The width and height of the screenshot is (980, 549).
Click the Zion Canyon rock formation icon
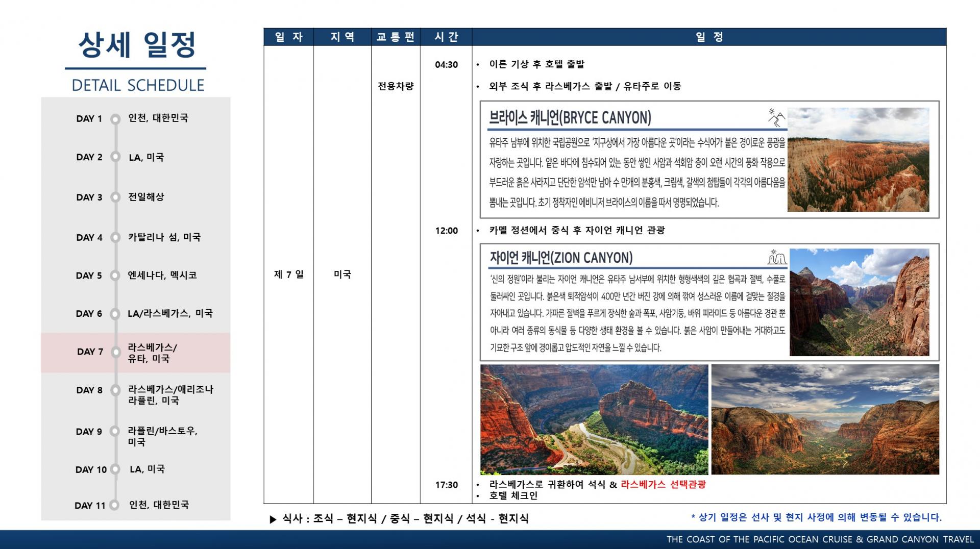[x=776, y=257]
